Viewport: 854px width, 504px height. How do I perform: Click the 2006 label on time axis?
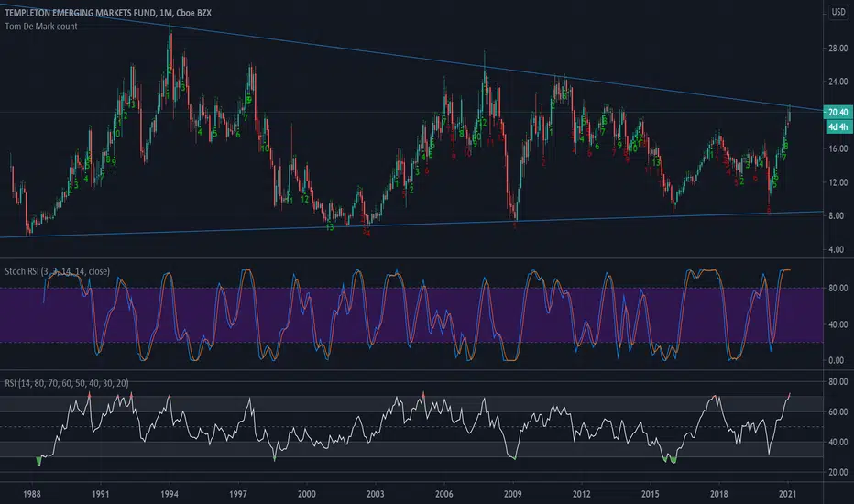coord(443,494)
